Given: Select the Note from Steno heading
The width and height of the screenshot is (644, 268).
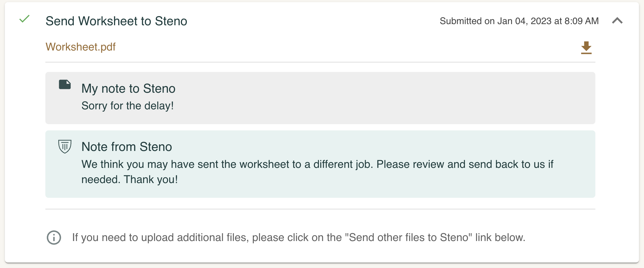Looking at the screenshot, I should pos(127,147).
